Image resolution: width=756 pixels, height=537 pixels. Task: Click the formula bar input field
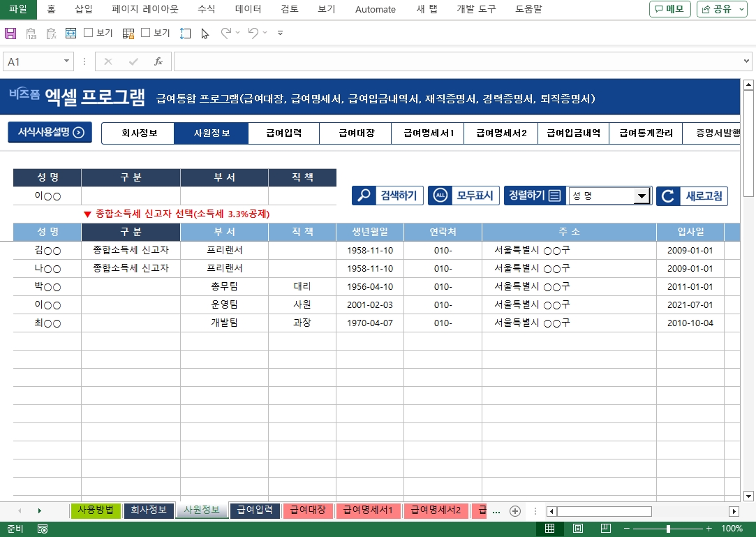click(x=454, y=61)
